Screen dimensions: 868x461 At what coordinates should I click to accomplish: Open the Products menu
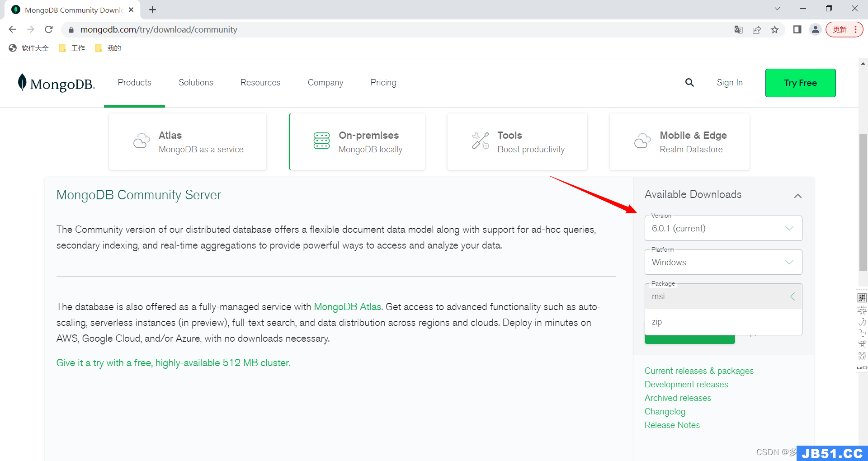134,83
